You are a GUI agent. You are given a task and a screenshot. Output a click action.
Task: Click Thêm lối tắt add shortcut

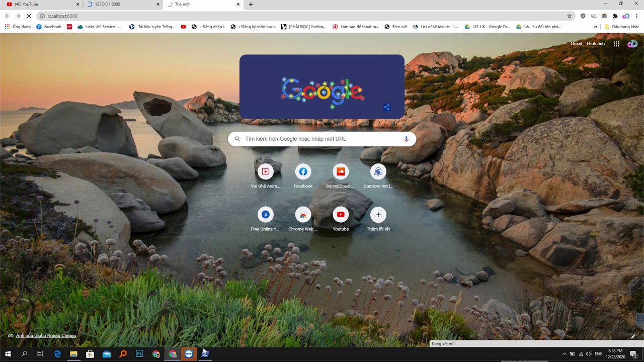pyautogui.click(x=378, y=219)
